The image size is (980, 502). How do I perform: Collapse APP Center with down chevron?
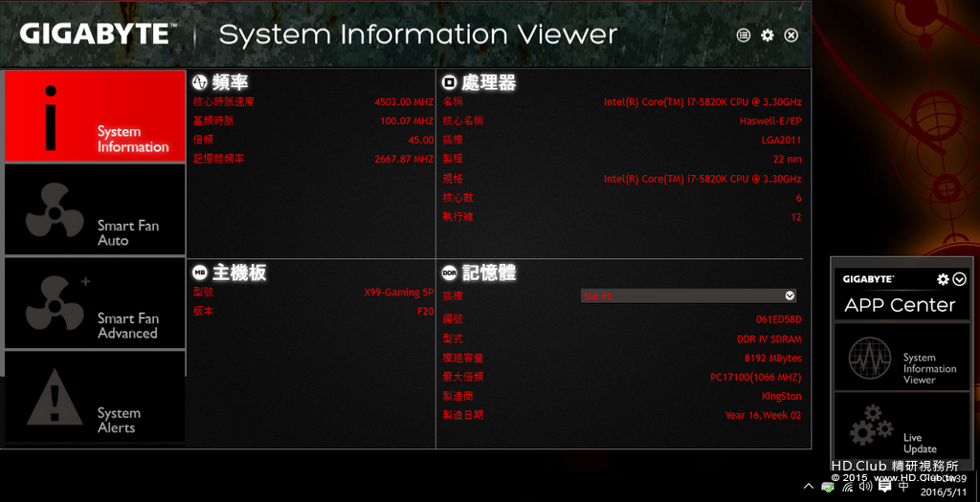[x=960, y=279]
